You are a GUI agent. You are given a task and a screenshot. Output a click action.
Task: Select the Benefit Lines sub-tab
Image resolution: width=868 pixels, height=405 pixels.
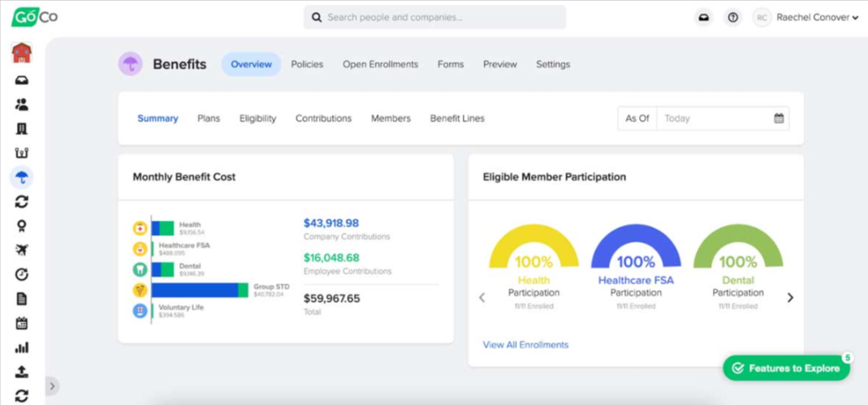point(457,118)
